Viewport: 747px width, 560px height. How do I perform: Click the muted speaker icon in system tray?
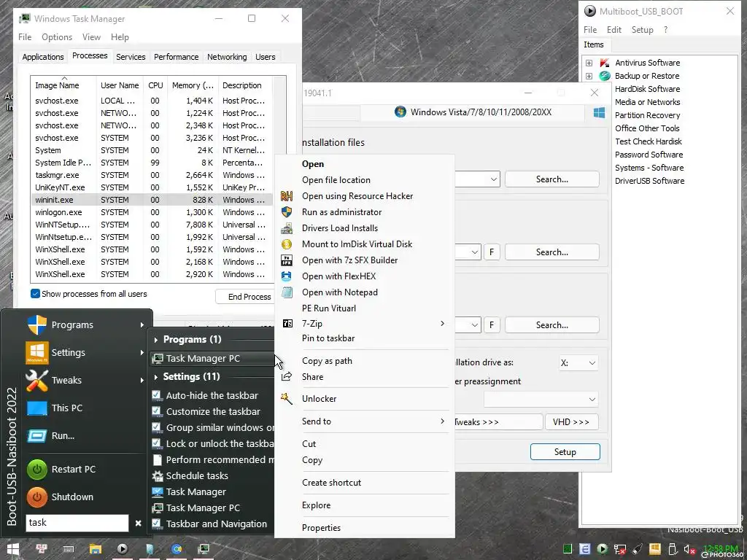pos(689,549)
